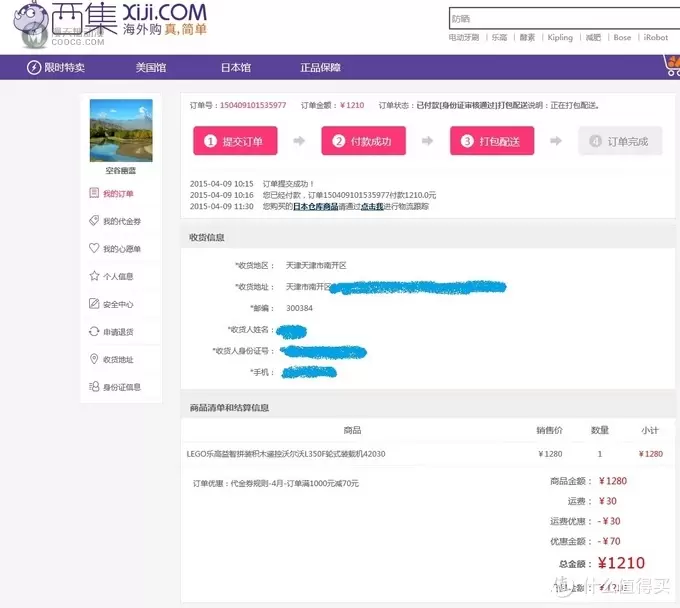The image size is (680, 608).
Task: Click the 安全中心 edit icon
Action: click(x=94, y=304)
